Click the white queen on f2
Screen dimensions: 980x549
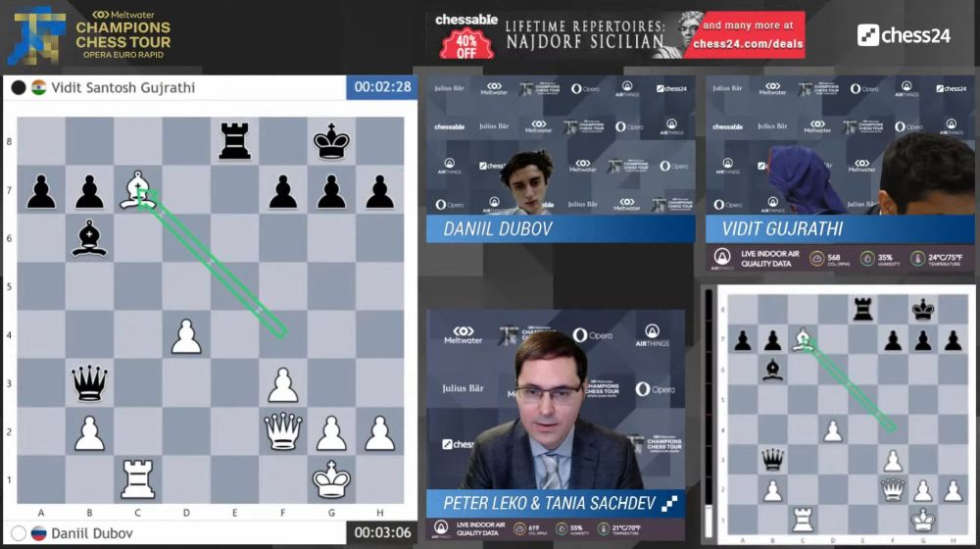[x=283, y=431]
